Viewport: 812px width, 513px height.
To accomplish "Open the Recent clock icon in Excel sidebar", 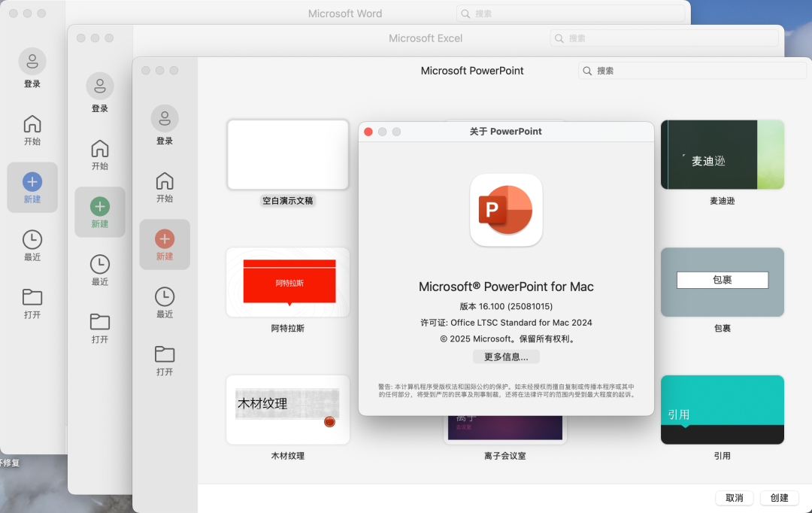I will point(100,264).
